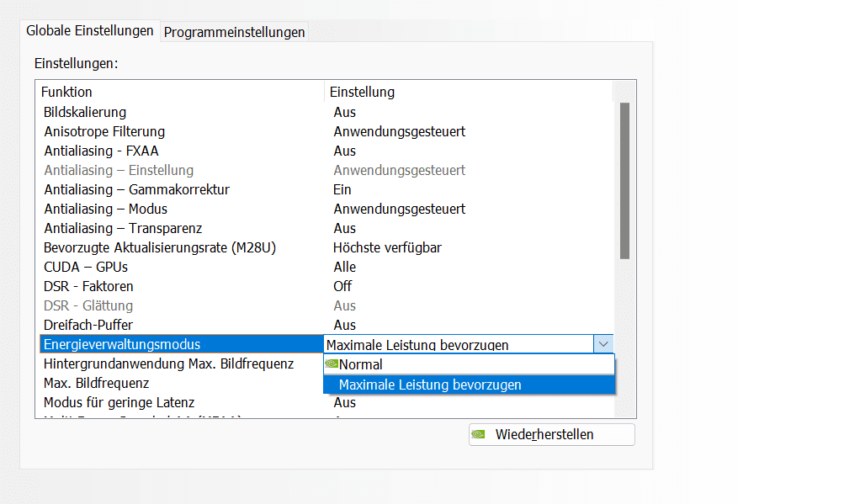
Task: Select the Antialiasing - FXAA row
Action: (326, 151)
